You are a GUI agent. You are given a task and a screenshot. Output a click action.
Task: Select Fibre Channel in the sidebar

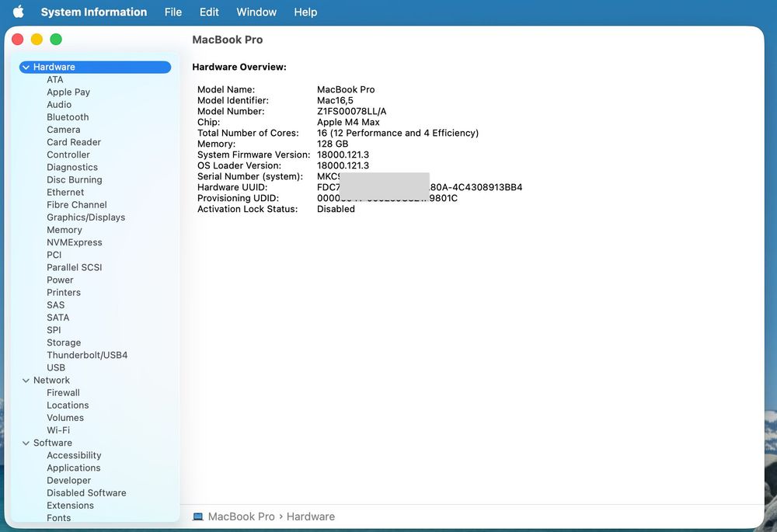pos(77,204)
